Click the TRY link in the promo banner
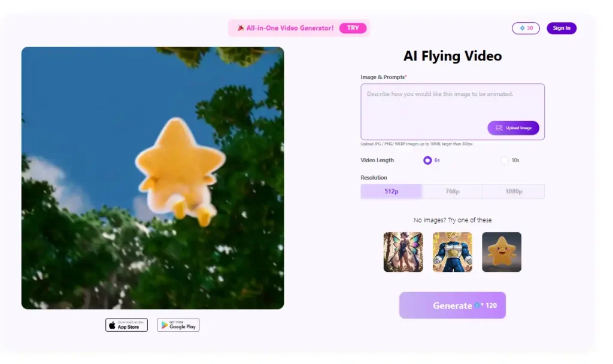The height and width of the screenshot is (364, 613). click(x=353, y=28)
